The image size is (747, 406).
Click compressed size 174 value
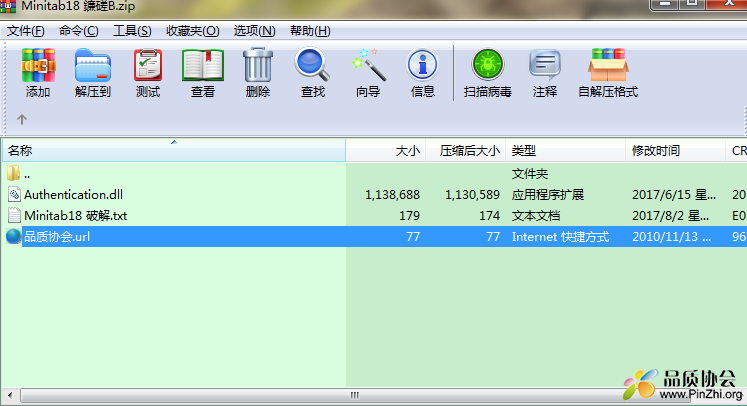coord(489,216)
